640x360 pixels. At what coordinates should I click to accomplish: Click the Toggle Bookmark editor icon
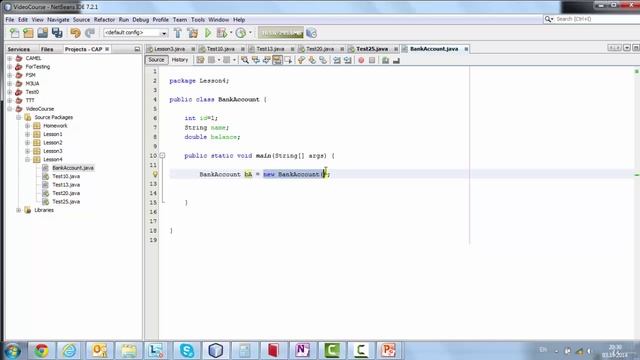coord(323,60)
